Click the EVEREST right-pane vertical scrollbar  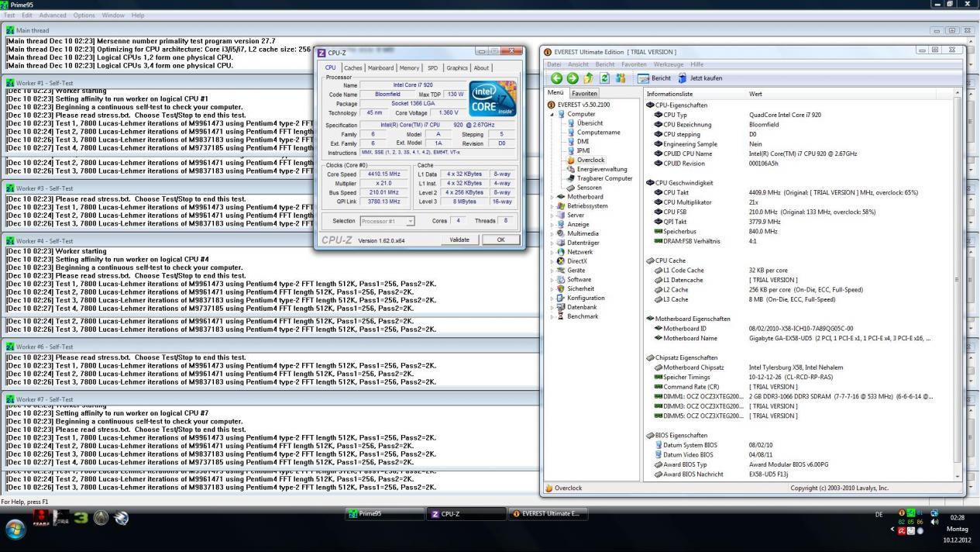958,285
